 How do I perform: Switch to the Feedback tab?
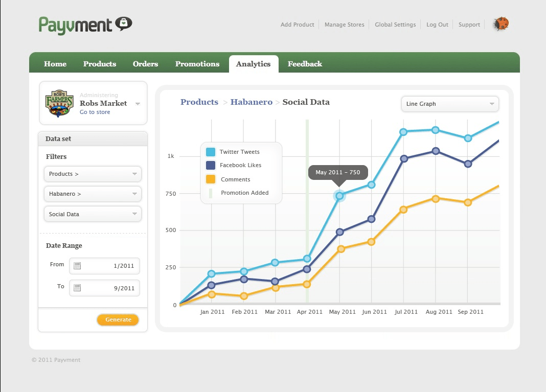click(305, 64)
